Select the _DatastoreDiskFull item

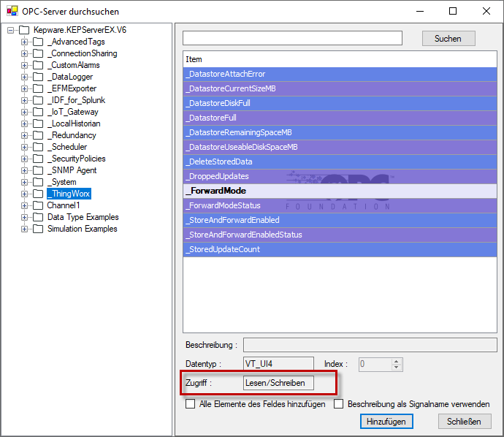(340, 104)
